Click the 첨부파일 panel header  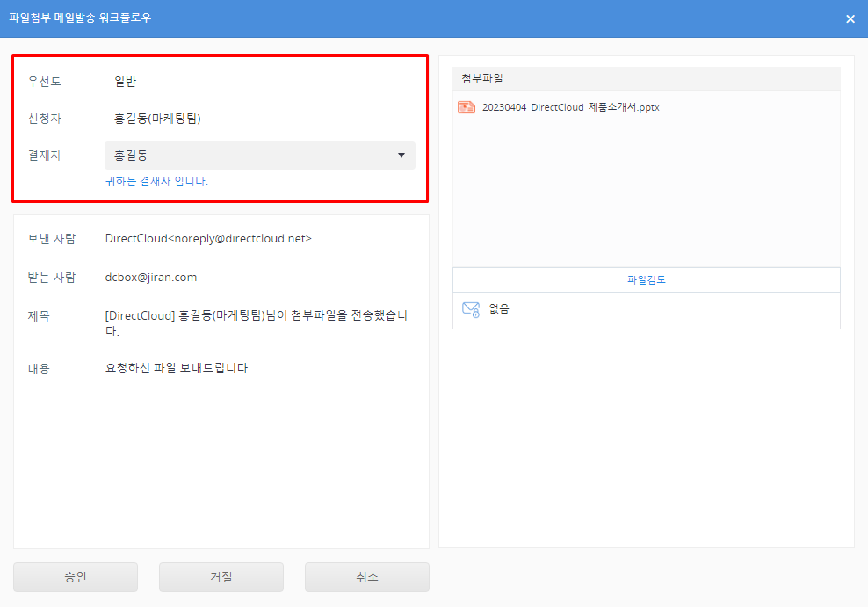[x=646, y=79]
